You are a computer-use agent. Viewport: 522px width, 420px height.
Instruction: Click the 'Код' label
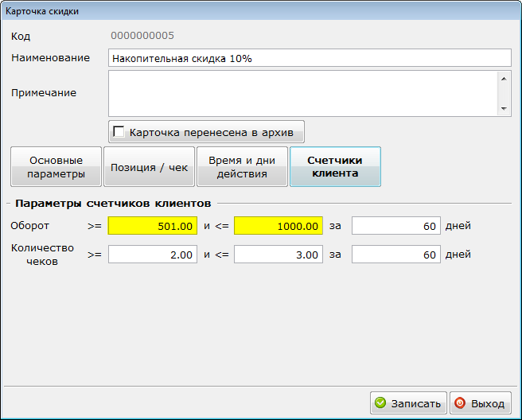point(21,36)
